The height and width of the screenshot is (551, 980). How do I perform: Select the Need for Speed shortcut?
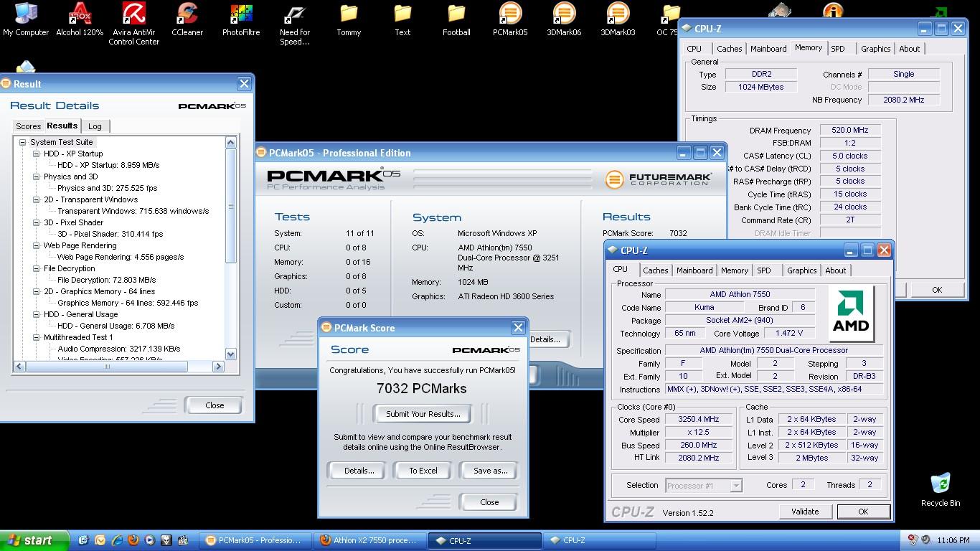click(x=295, y=24)
